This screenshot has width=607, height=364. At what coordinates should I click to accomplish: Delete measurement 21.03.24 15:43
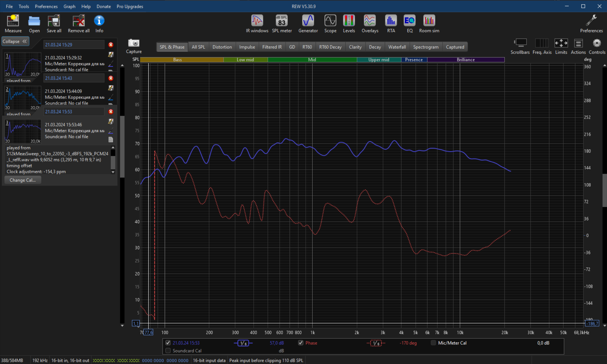coord(111,78)
